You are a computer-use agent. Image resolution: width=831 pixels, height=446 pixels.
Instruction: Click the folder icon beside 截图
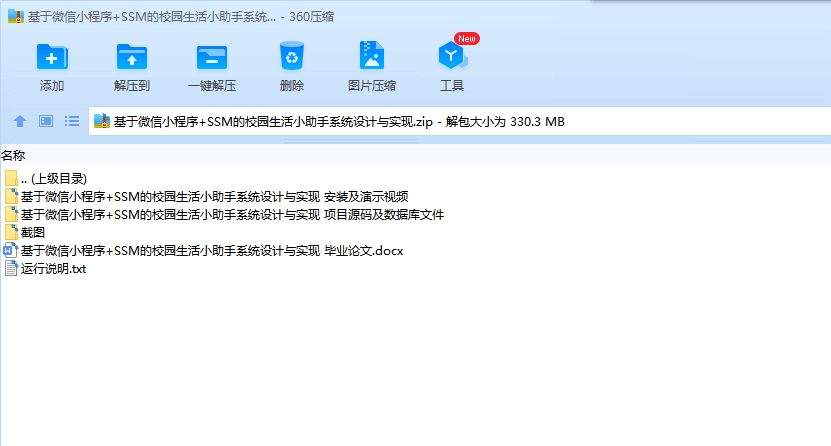tap(11, 233)
